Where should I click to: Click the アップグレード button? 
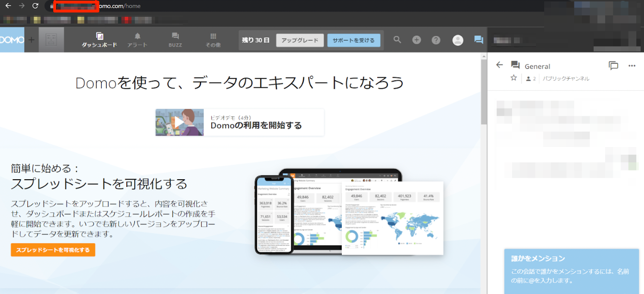[300, 40]
